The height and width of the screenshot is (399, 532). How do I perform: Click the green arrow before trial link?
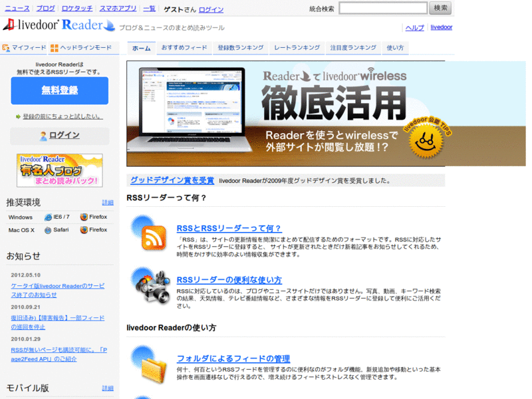18,117
